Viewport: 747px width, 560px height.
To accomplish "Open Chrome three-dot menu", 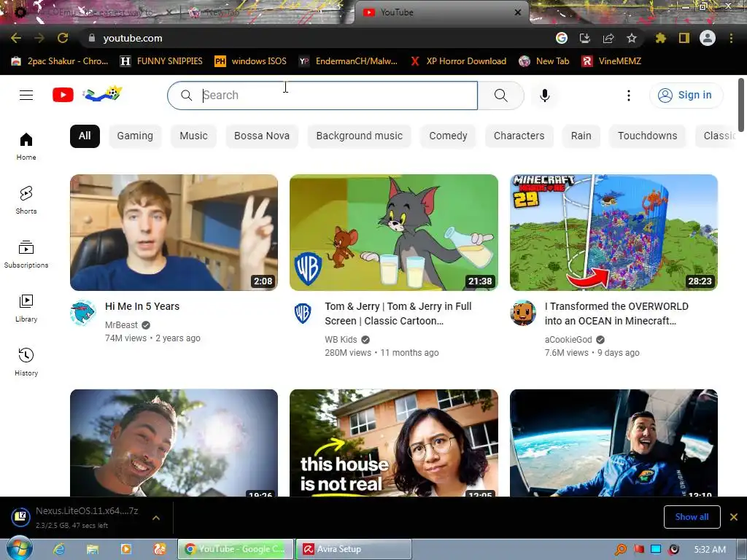I will coord(731,38).
